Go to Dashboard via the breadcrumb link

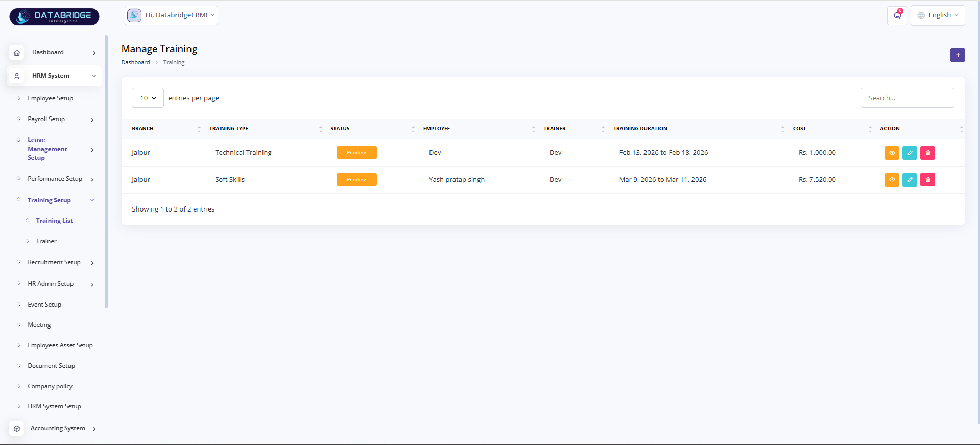pos(135,62)
